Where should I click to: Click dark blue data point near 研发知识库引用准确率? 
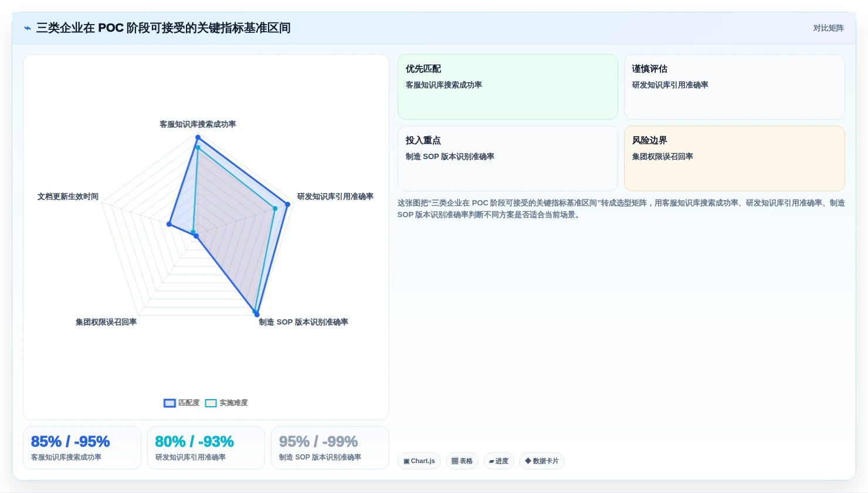[287, 204]
